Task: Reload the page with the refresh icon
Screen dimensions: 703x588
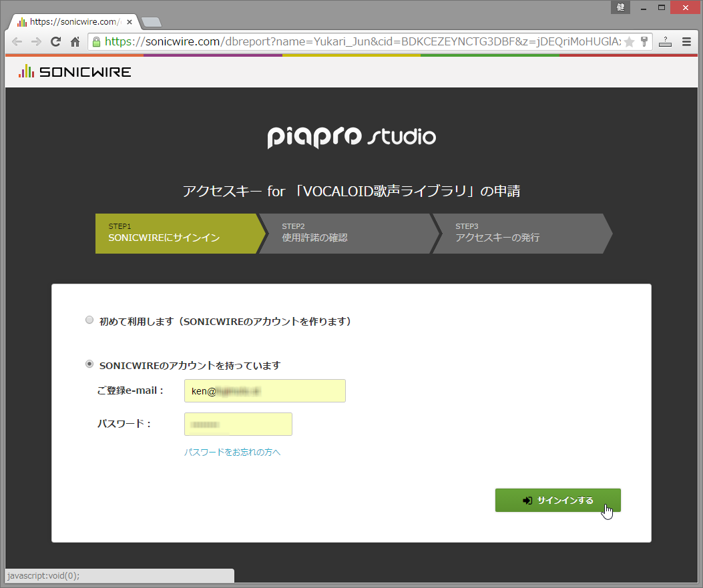Action: pyautogui.click(x=55, y=41)
